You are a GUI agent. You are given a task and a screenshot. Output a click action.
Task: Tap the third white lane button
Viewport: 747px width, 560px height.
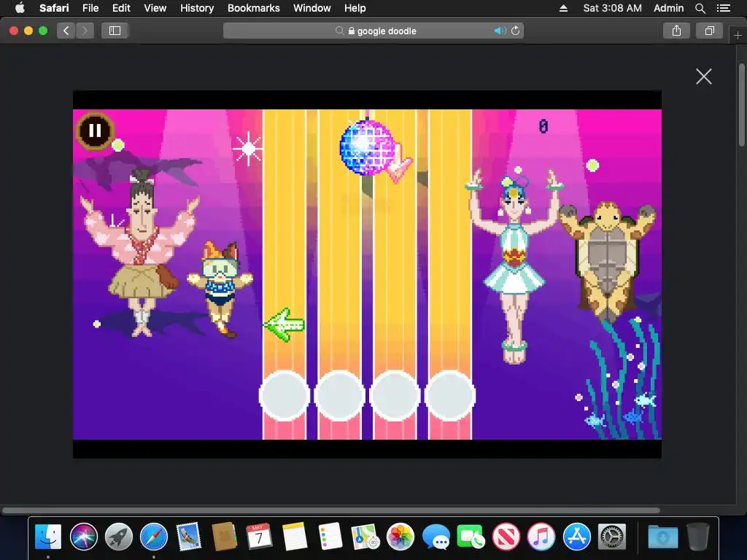point(395,396)
